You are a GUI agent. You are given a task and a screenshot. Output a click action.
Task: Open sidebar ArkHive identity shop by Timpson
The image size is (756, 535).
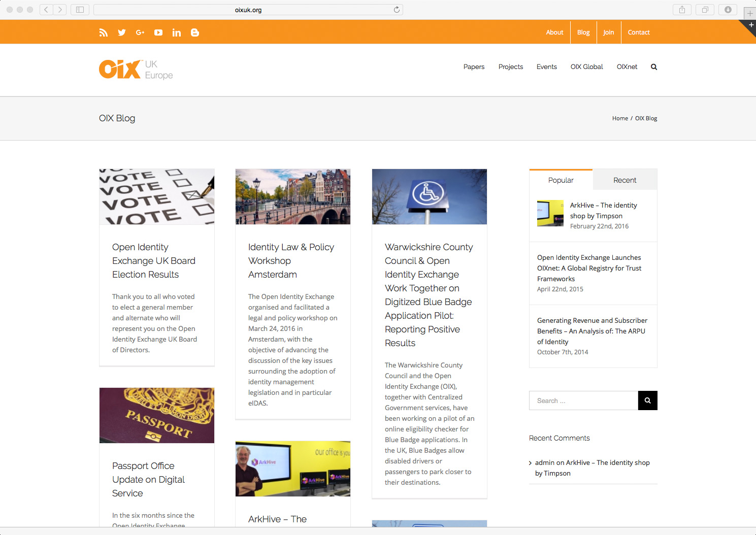[x=603, y=211]
